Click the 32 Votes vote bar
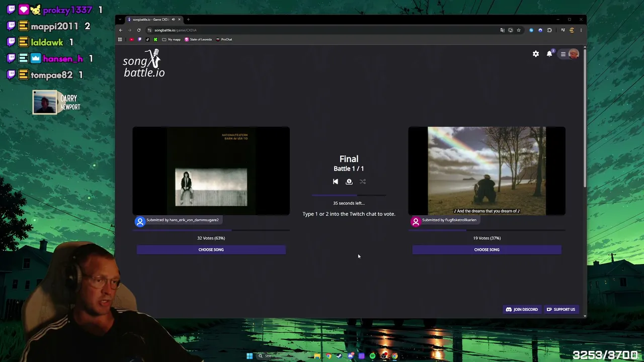The image size is (644, 362). pyautogui.click(x=211, y=230)
